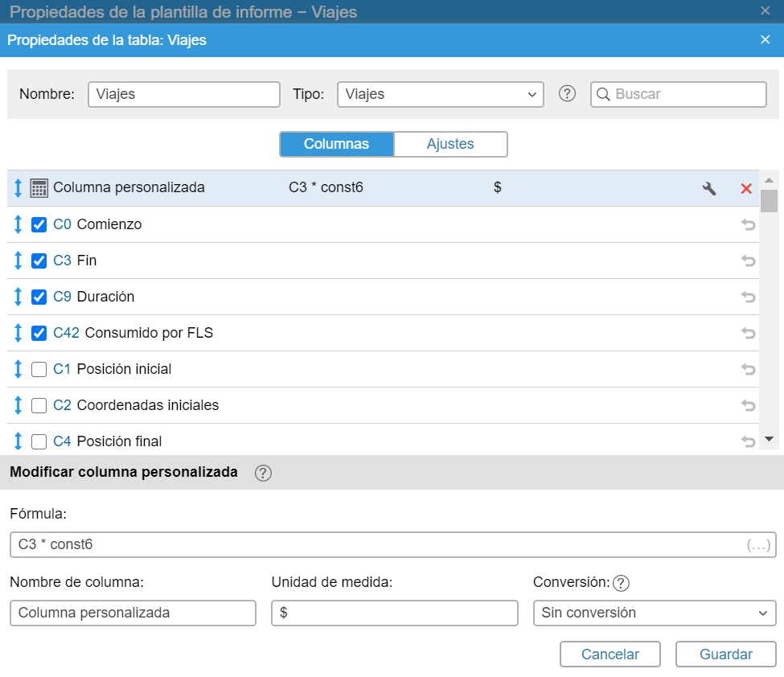Click help icon beside Modificar columna personalizada
The image size is (784, 677).
point(262,473)
